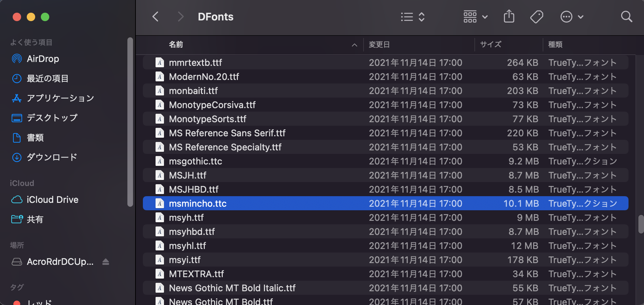Click the sidebar vertical scrollbar
Viewport: 644px width, 305px height.
130,122
